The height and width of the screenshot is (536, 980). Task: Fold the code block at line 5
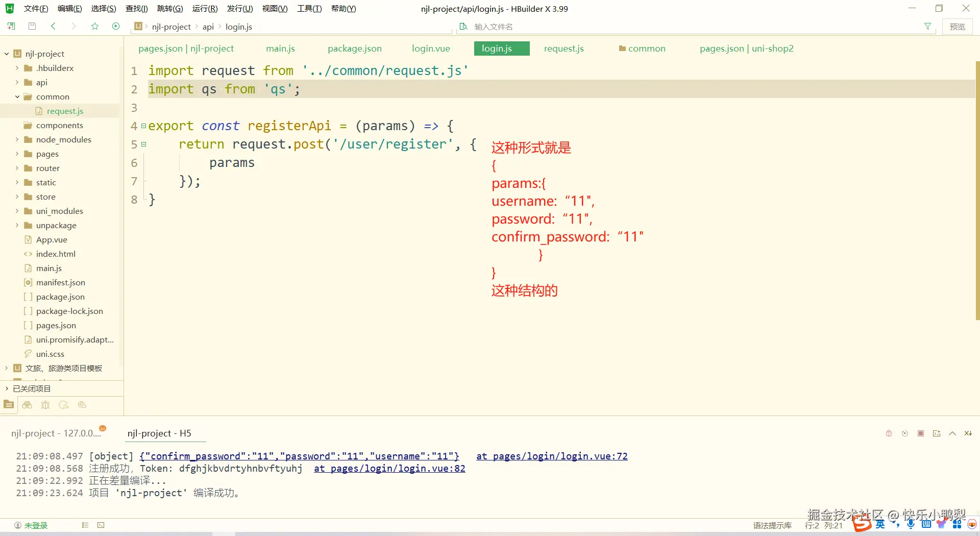[x=144, y=144]
